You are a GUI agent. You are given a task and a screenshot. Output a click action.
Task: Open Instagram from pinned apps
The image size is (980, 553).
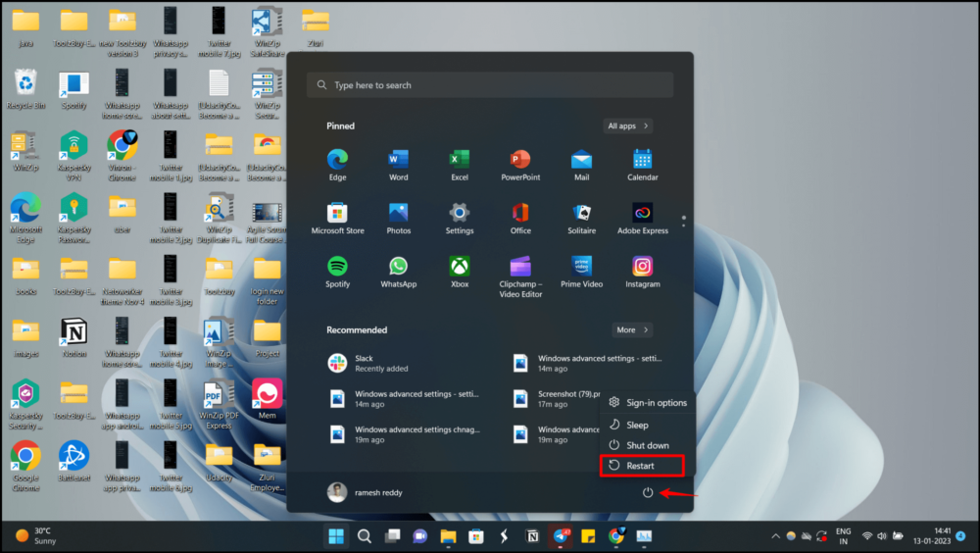(643, 272)
